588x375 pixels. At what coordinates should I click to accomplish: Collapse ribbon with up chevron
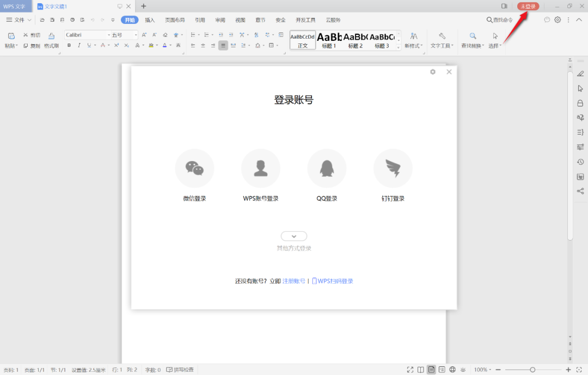coord(579,20)
